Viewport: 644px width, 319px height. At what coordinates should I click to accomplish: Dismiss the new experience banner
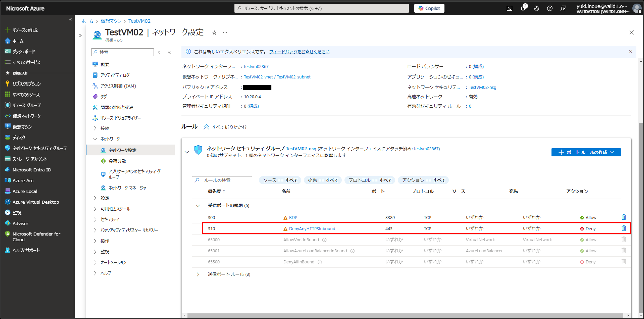tap(631, 52)
